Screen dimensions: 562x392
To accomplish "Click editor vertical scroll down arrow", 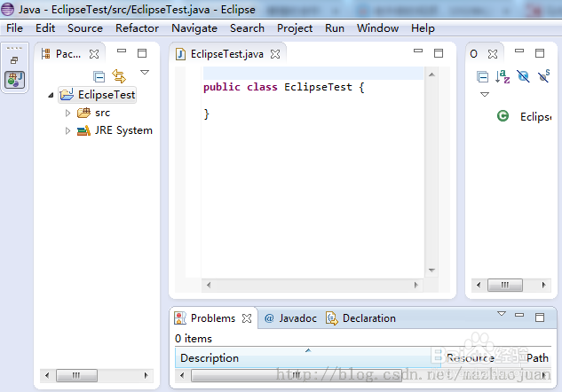I will pos(431,270).
